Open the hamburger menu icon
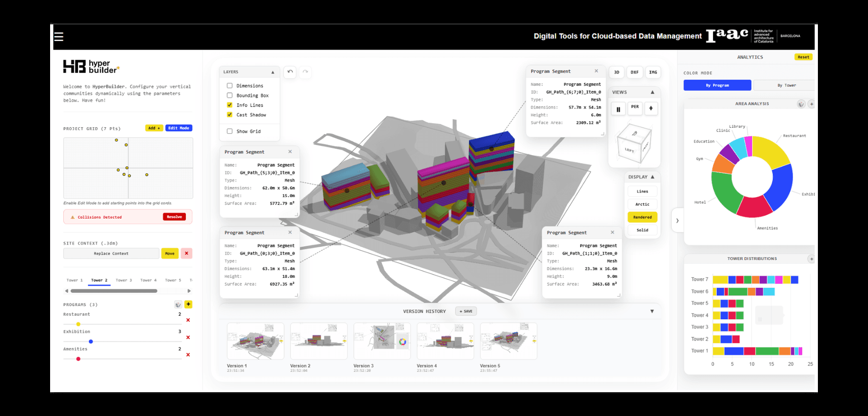 [59, 37]
